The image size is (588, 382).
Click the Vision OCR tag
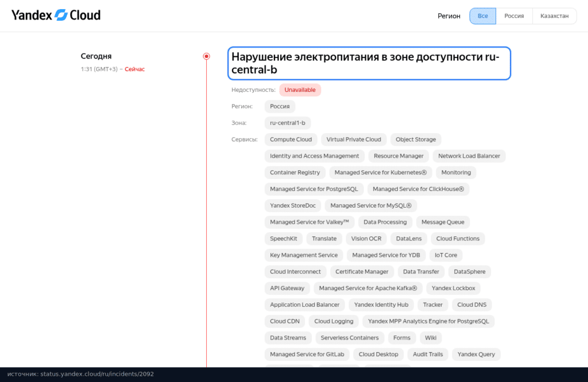(366, 238)
